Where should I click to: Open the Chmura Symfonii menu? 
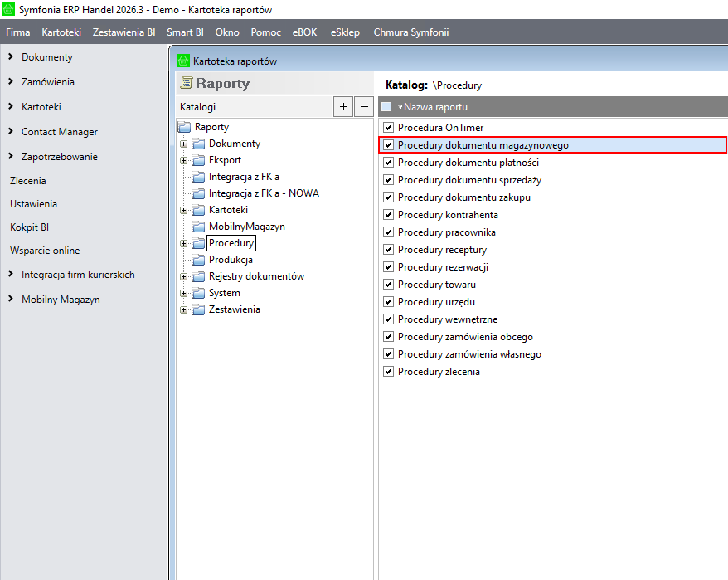click(411, 32)
